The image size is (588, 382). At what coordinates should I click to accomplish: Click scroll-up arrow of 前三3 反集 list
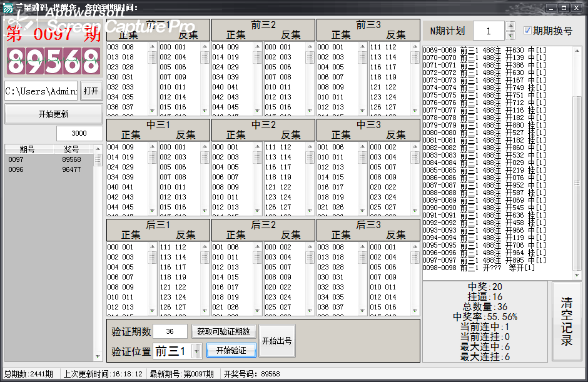tap(415, 46)
